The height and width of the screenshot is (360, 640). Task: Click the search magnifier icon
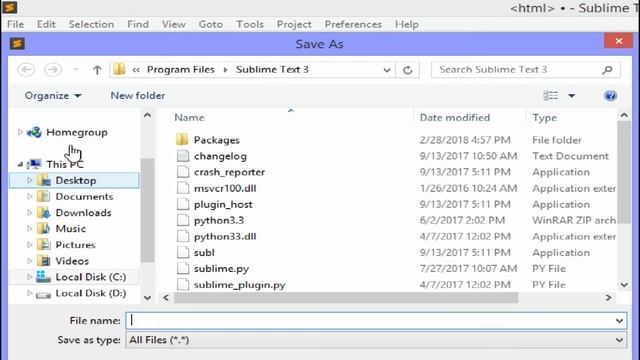(x=607, y=70)
